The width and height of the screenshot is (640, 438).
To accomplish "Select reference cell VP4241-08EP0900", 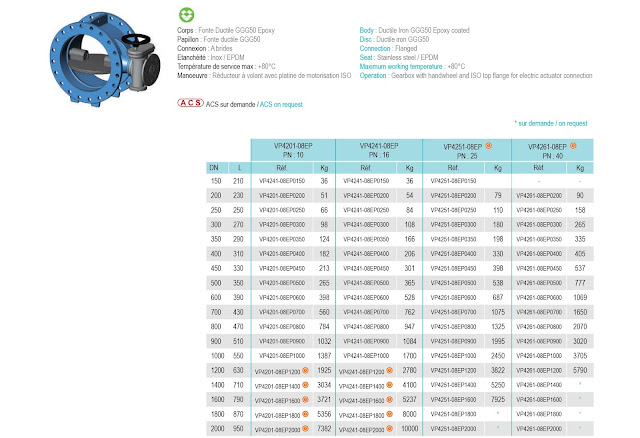I will (366, 341).
